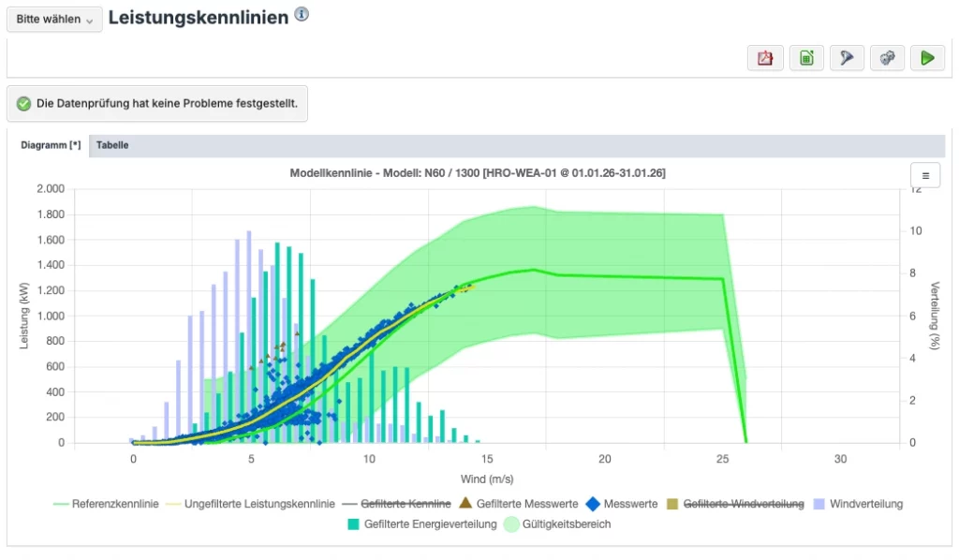Open the gears settings button
Viewport: 959px width, 560px height.
pos(887,58)
